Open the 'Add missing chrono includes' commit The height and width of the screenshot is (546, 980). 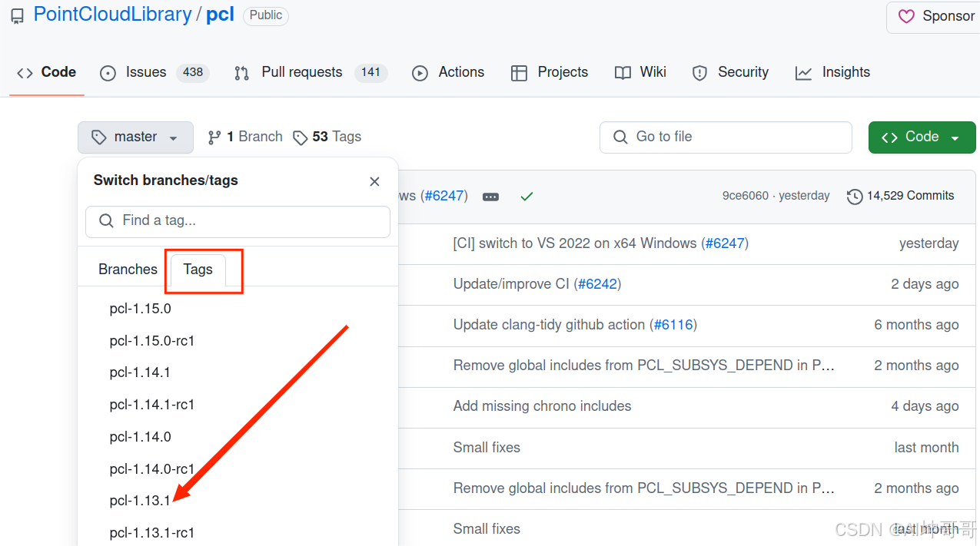tap(543, 406)
